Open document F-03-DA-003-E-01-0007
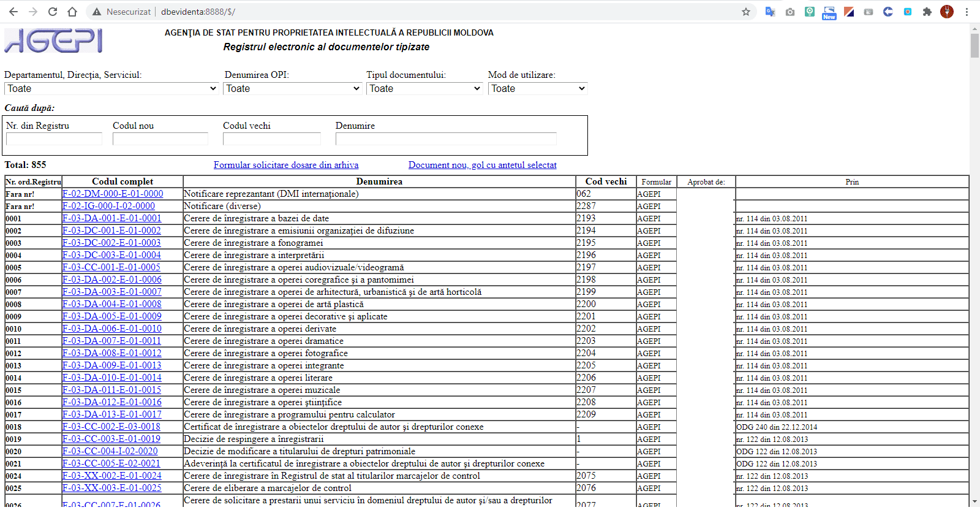This screenshot has width=980, height=510. point(112,292)
